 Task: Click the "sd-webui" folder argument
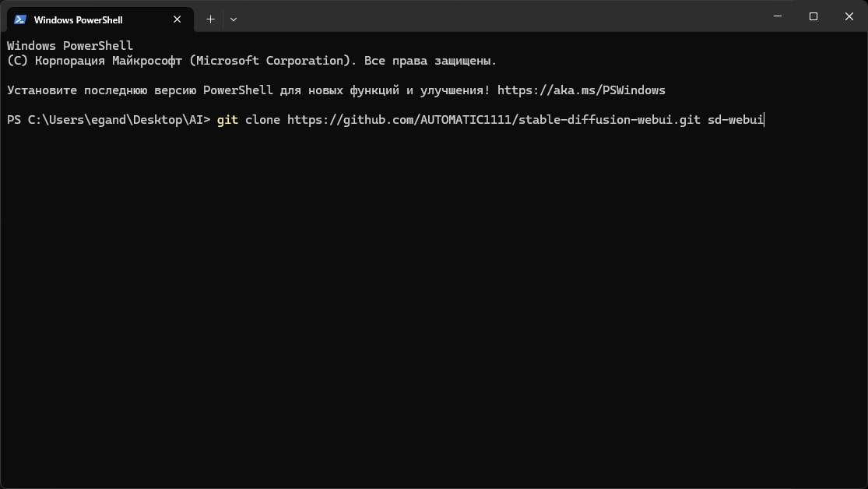735,120
